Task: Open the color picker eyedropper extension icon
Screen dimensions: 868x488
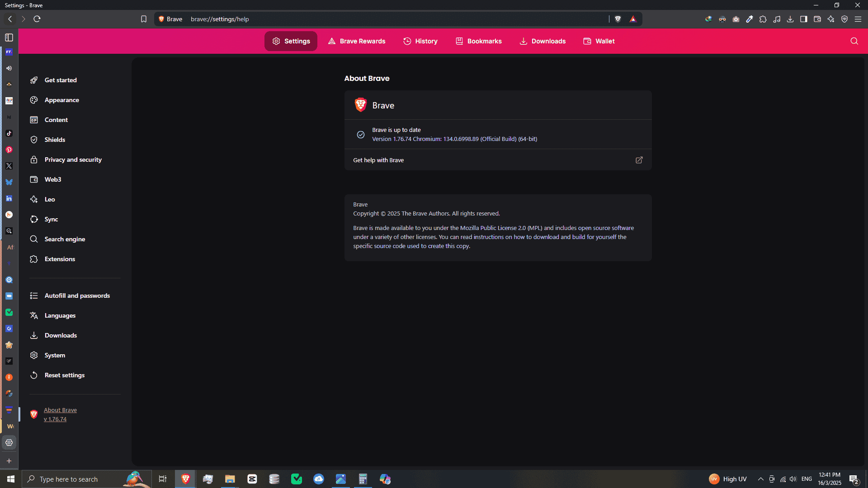Action: pos(750,19)
